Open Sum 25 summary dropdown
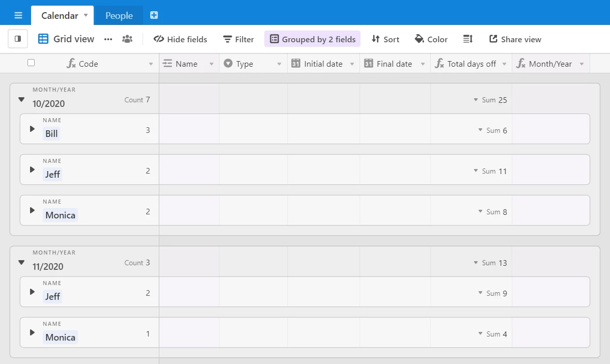Image resolution: width=610 pixels, height=364 pixels. click(x=490, y=100)
